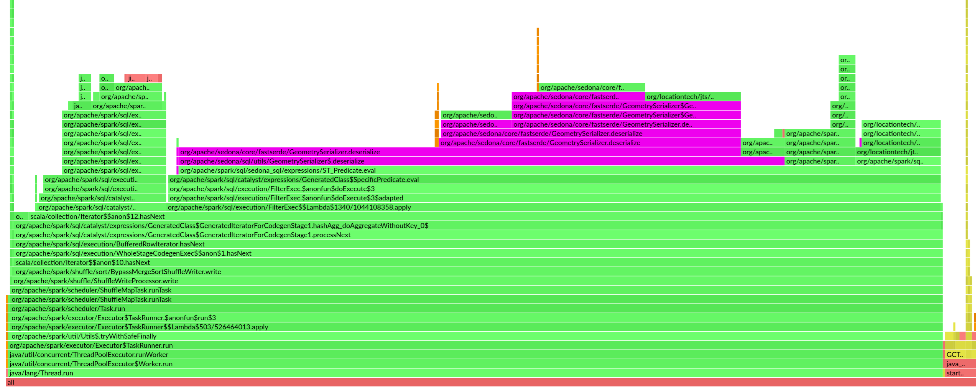Viewport: 980px width, 390px height.
Task: Select Utils$.tryWithSafeFinally frame
Action: click(x=475, y=336)
